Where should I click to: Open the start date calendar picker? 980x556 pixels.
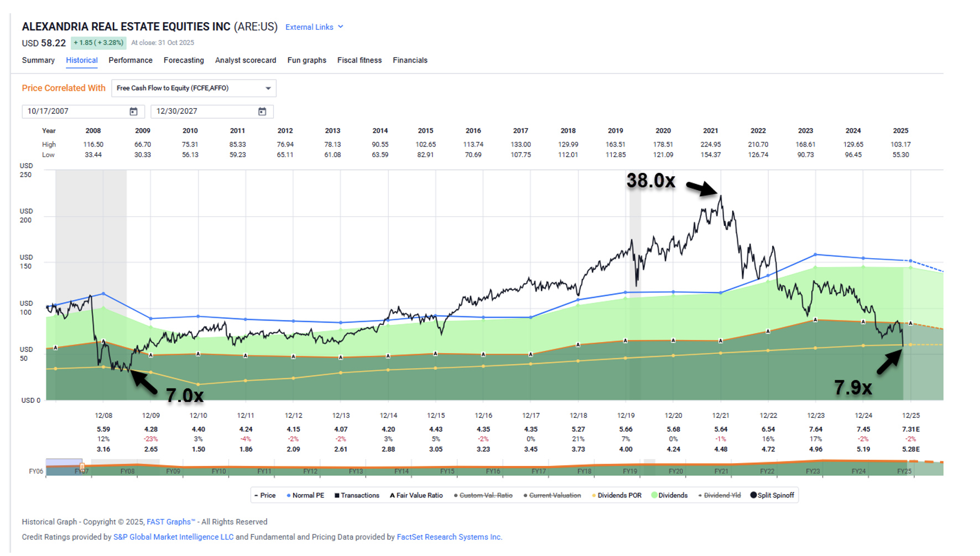pyautogui.click(x=133, y=112)
